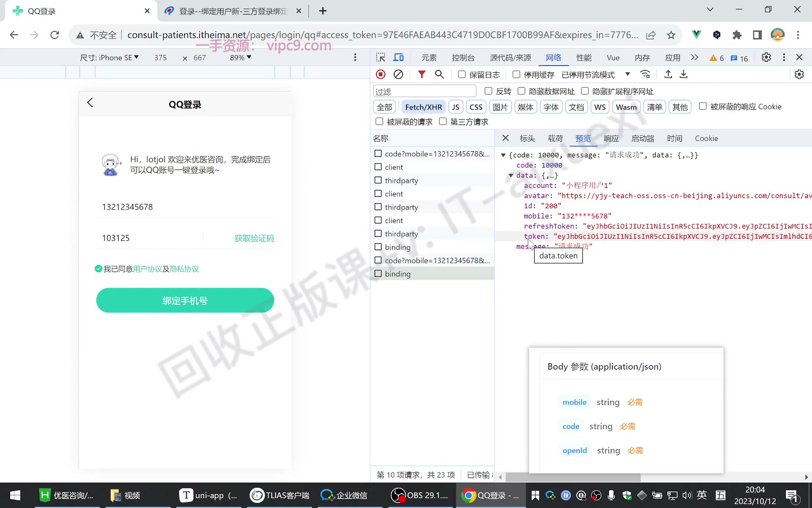Screen dimensions: 812x508
Task: Check the 停用缓存 option
Action: (516, 75)
